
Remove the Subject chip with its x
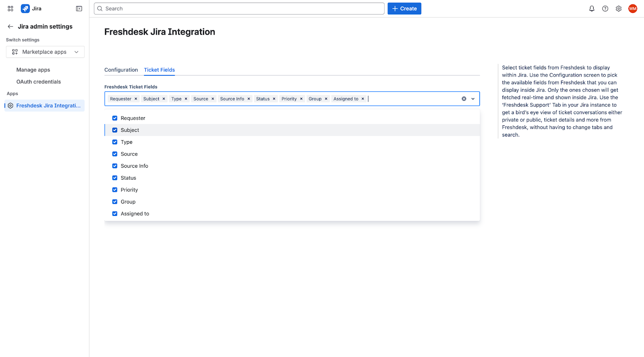coord(164,99)
